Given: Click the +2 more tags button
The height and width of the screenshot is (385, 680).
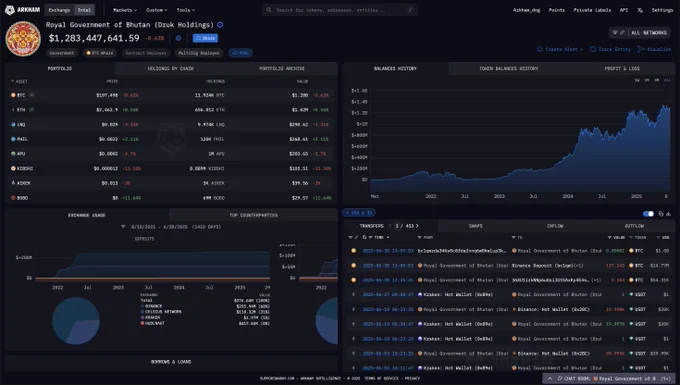Looking at the screenshot, I should pos(240,53).
